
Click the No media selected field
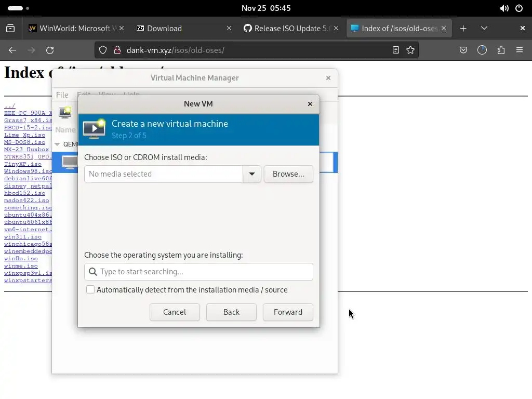[x=164, y=174]
